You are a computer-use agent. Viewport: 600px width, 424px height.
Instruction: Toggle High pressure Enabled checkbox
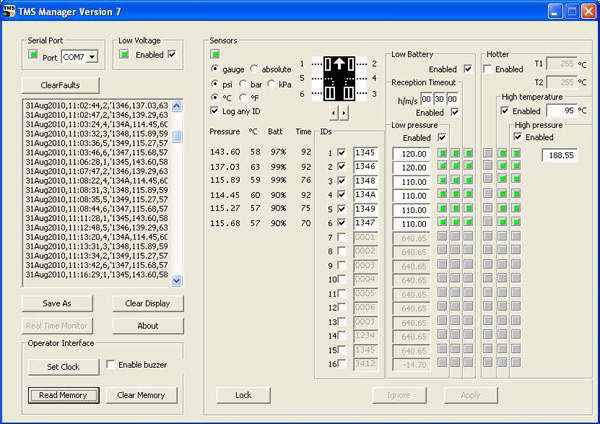pos(518,137)
